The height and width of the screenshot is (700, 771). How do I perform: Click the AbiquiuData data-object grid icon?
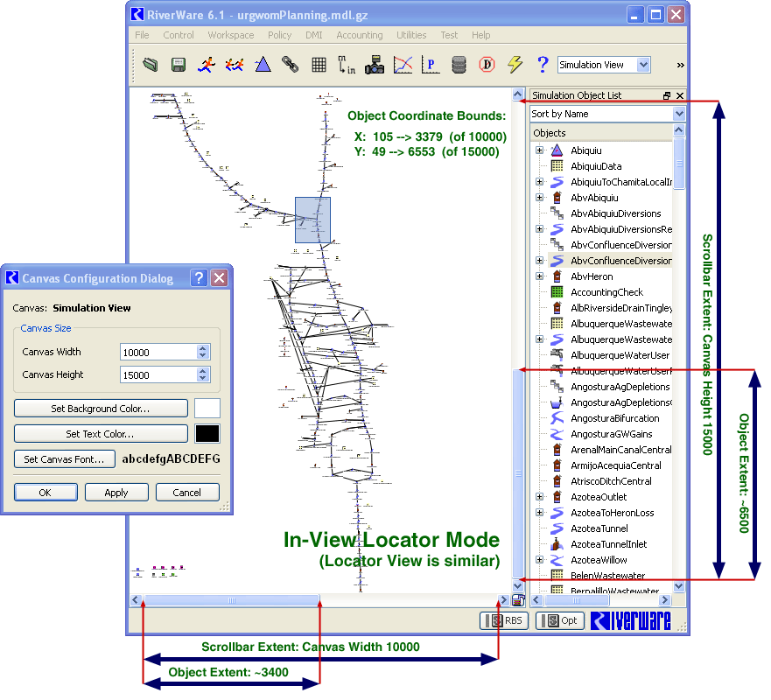[557, 166]
